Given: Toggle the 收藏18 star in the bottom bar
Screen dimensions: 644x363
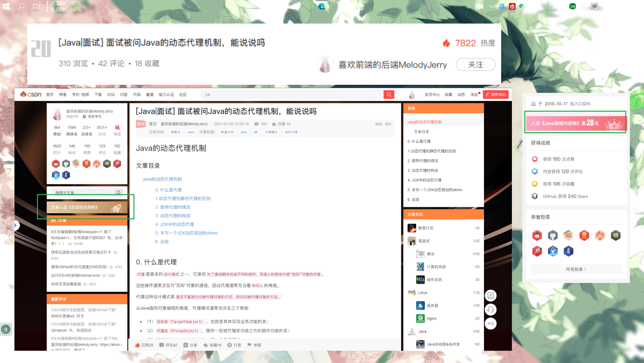Looking at the screenshot, I should [205, 345].
